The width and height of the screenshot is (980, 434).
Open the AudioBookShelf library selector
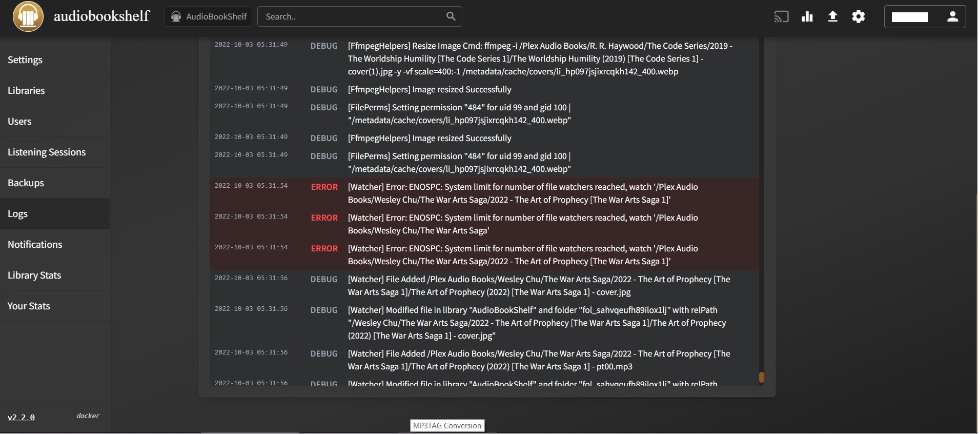point(209,16)
